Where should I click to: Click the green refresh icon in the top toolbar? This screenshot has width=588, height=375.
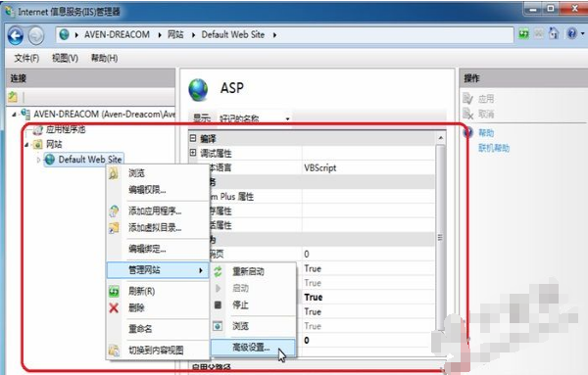[x=524, y=34]
